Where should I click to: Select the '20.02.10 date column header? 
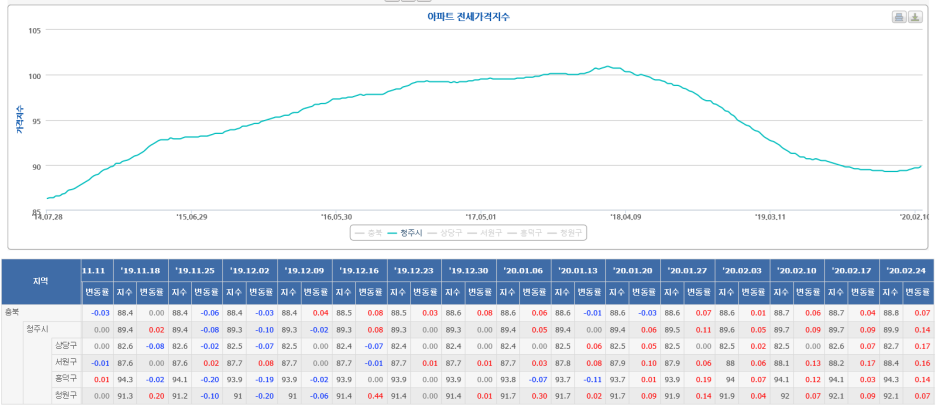pyautogui.click(x=798, y=270)
